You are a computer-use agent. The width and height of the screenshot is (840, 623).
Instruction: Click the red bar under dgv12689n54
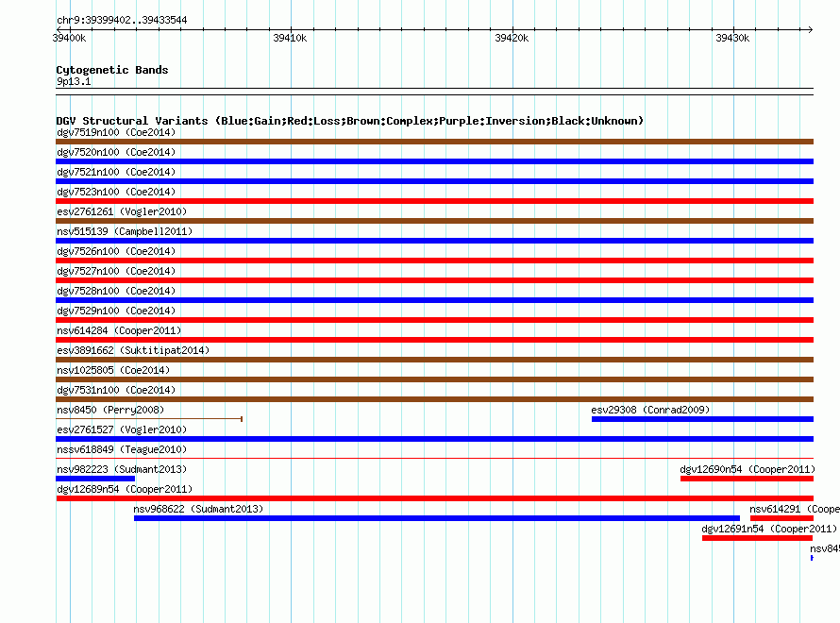tap(434, 498)
